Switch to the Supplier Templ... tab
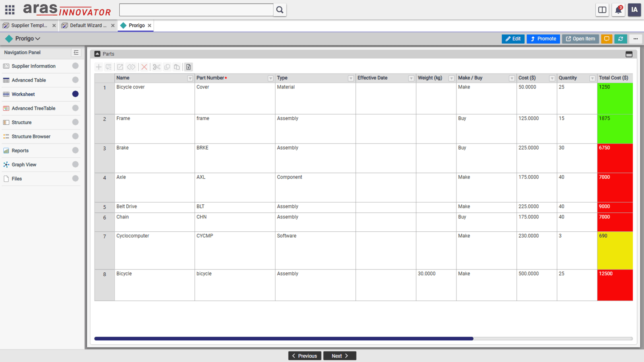Viewport: 644px width, 362px height. (29, 25)
